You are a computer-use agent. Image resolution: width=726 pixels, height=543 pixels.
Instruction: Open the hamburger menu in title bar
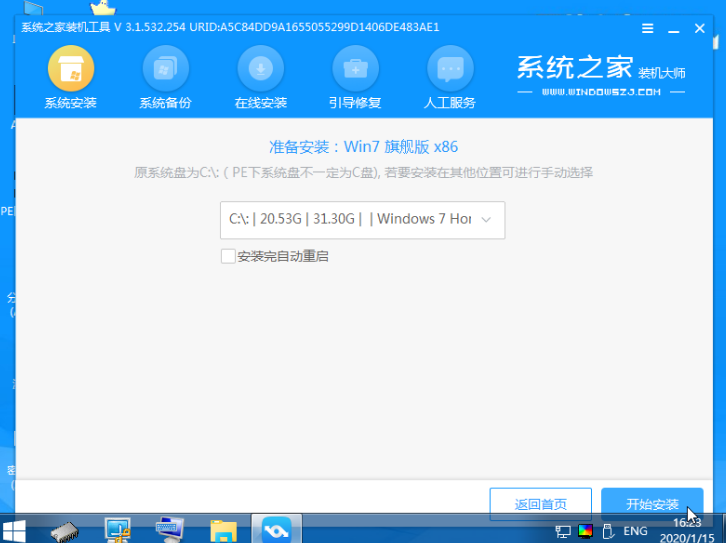pos(648,29)
